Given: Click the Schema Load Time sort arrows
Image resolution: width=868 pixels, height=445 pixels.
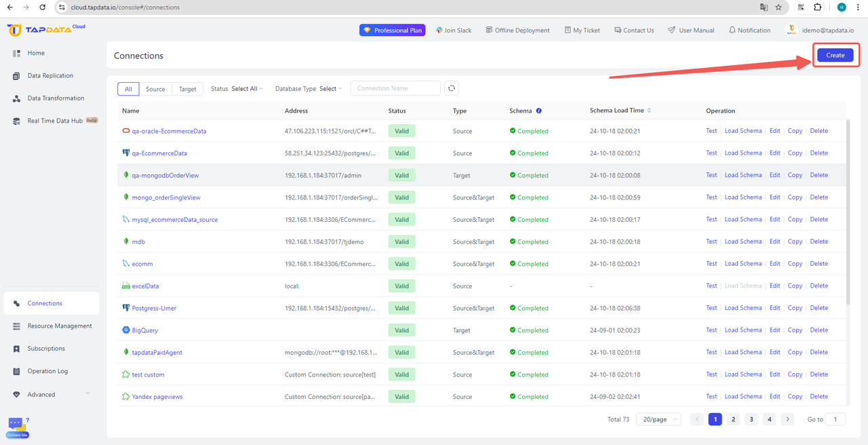Looking at the screenshot, I should coord(649,111).
